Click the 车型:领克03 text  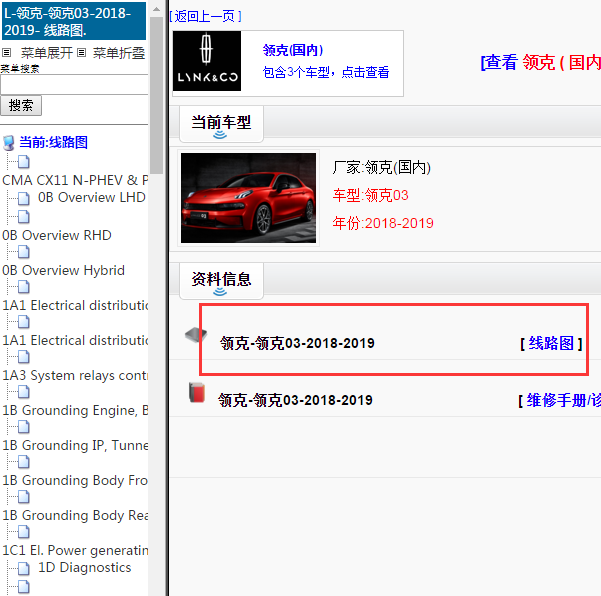(x=371, y=195)
